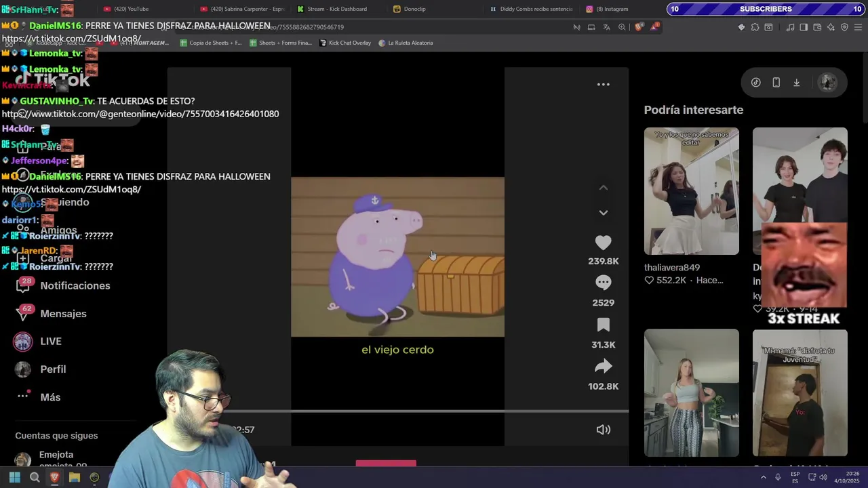Viewport: 868px width, 488px height.
Task: Click the Mensajes icon with badge 62
Action: [x=24, y=312]
